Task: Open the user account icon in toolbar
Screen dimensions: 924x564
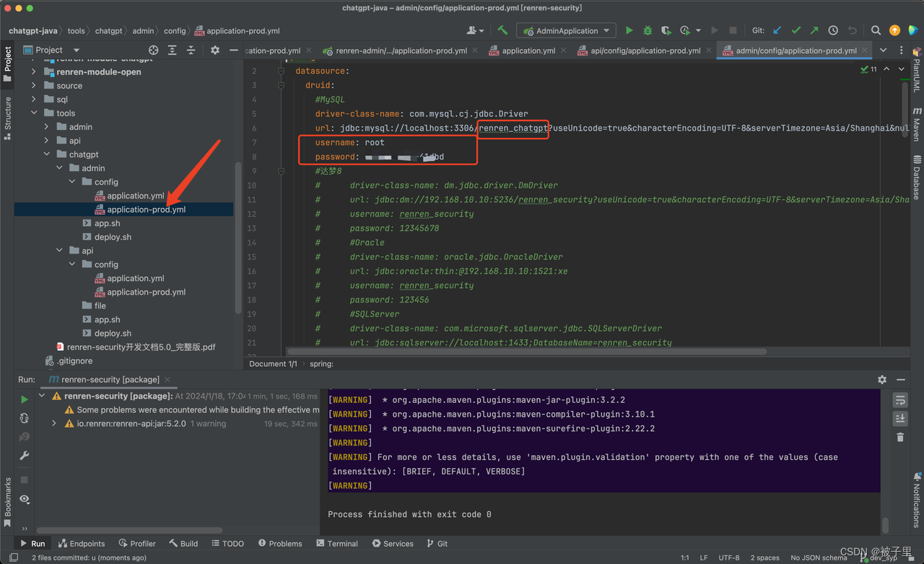Action: click(474, 30)
